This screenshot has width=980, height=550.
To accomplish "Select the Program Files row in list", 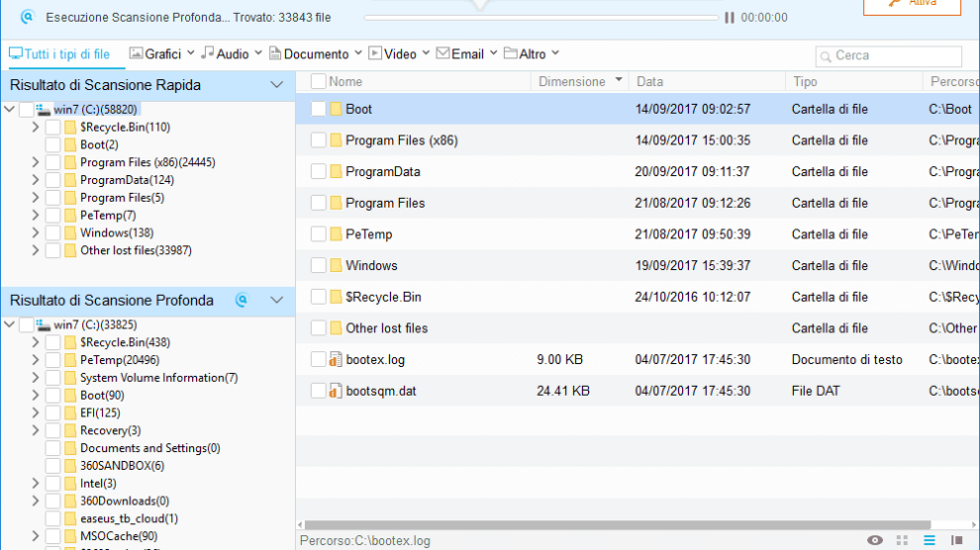I will [637, 203].
